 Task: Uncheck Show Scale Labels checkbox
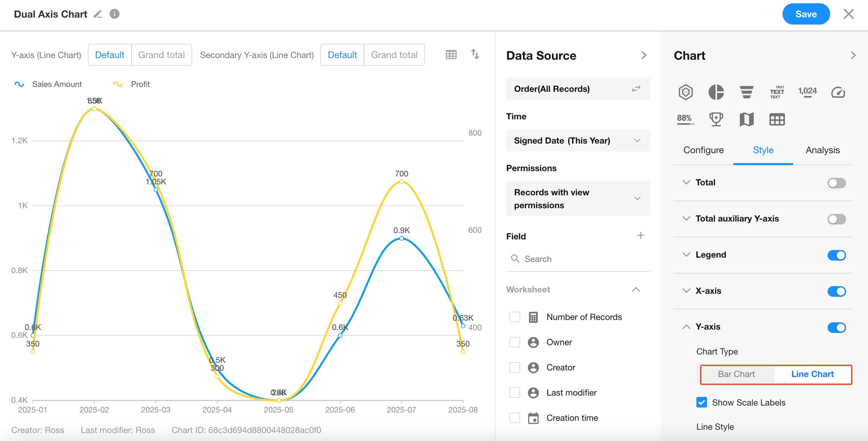pyautogui.click(x=702, y=402)
